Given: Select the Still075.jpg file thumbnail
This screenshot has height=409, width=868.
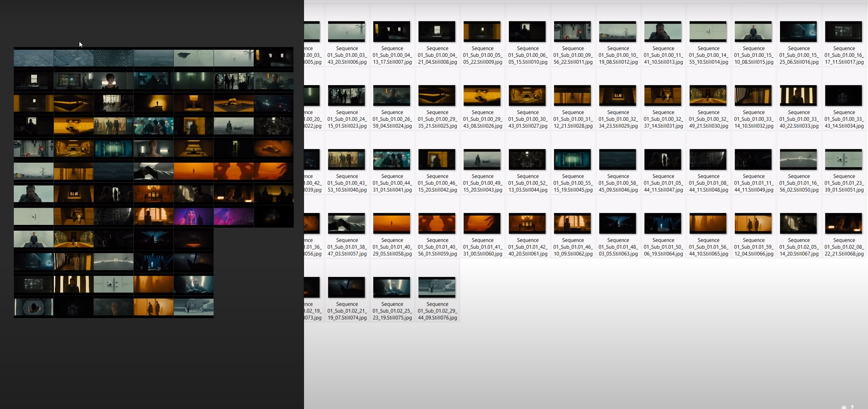Looking at the screenshot, I should point(392,287).
